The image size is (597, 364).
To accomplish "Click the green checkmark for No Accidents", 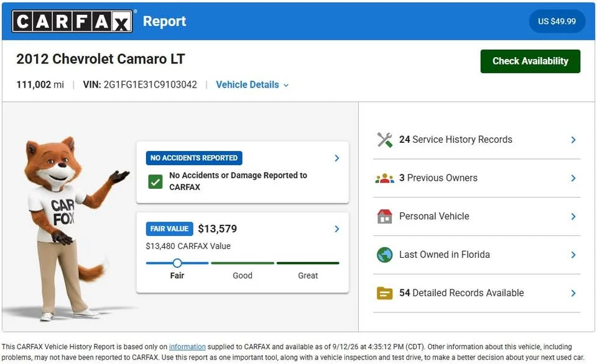I will click(x=155, y=182).
